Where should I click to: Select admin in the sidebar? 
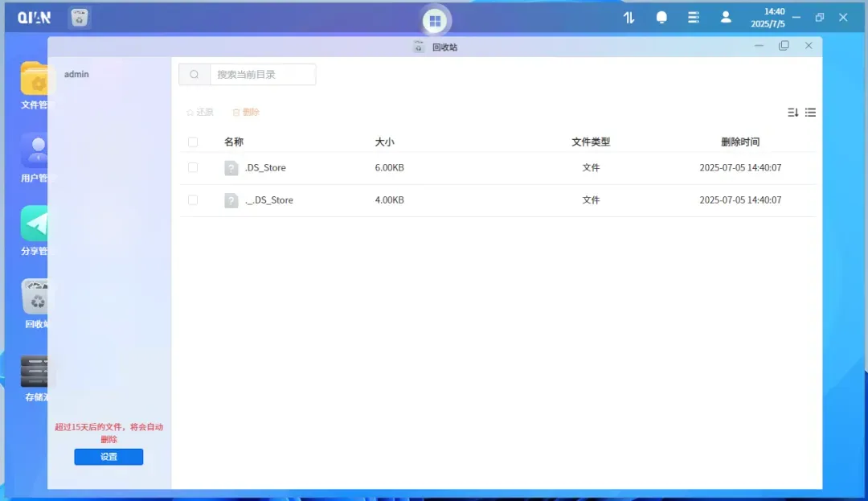[x=76, y=74]
